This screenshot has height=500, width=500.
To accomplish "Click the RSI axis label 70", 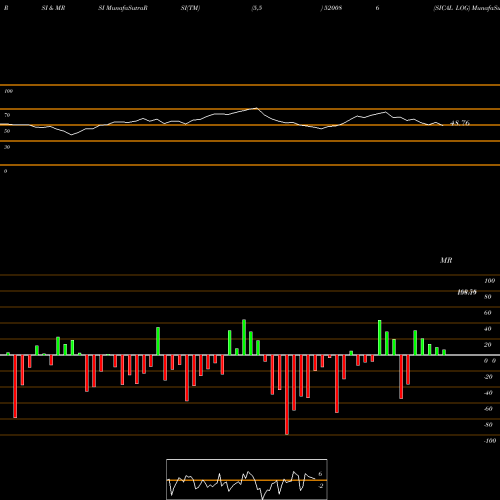I will (x=7, y=115).
